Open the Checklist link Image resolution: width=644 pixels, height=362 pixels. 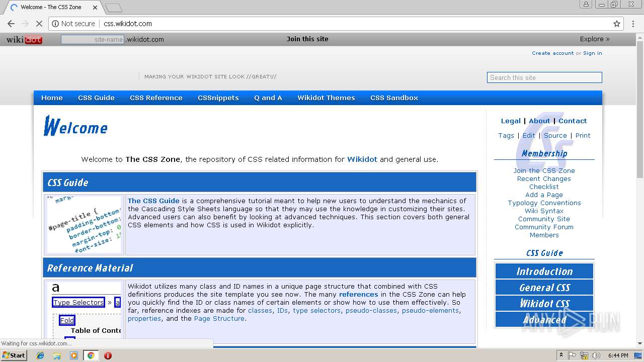(544, 187)
